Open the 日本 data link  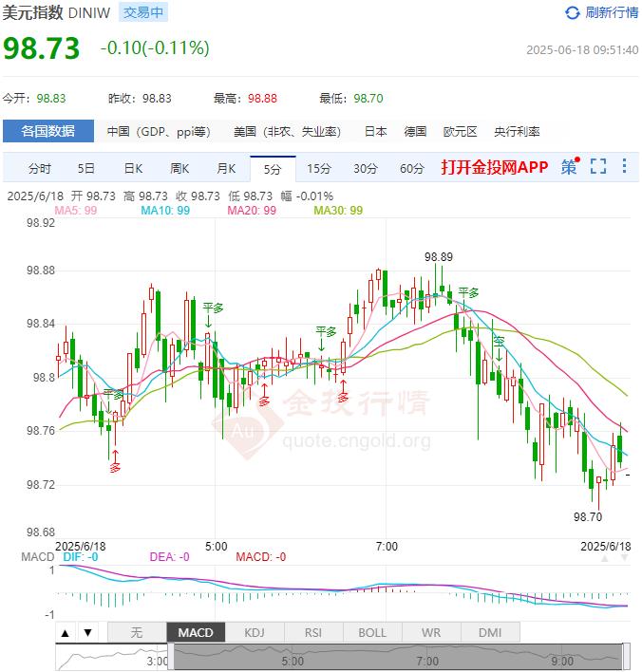tap(376, 132)
